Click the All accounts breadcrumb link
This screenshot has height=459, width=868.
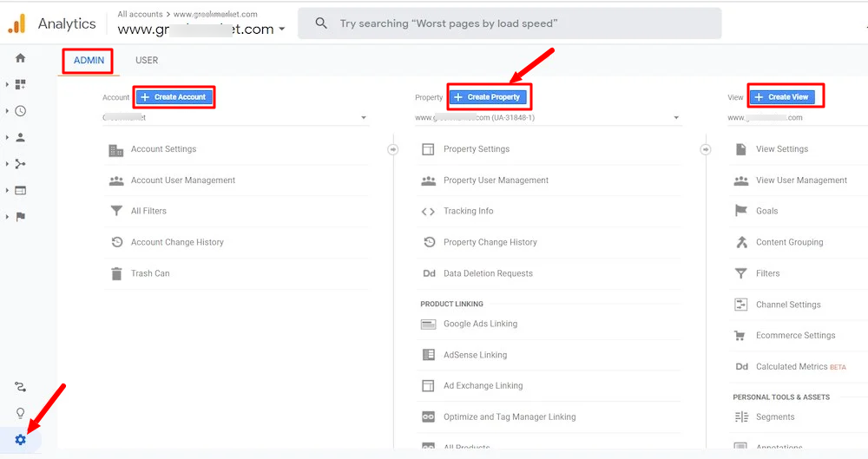point(140,14)
